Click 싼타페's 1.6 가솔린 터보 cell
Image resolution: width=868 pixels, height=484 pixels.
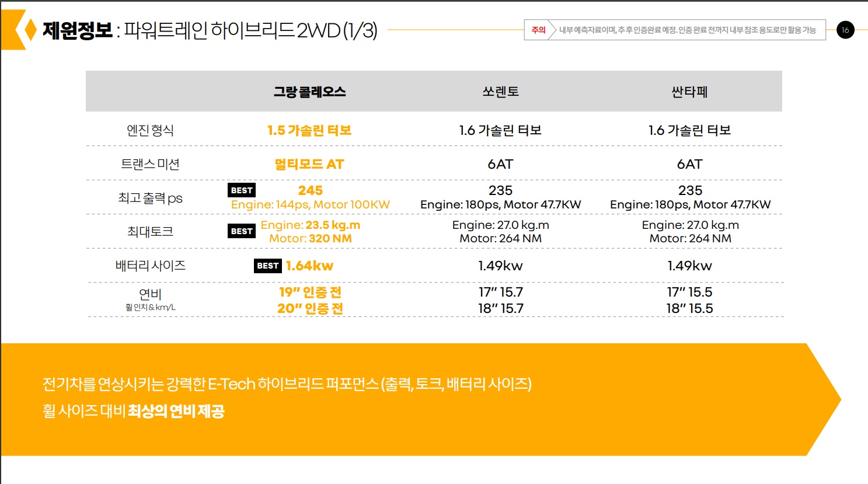(689, 130)
